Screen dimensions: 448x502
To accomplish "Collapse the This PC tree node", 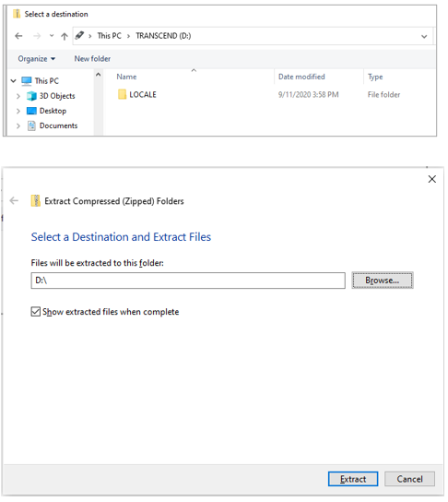I will point(14,80).
